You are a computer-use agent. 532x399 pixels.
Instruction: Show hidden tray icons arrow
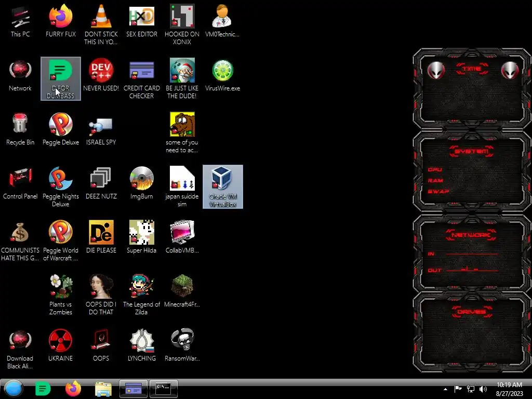pos(445,389)
